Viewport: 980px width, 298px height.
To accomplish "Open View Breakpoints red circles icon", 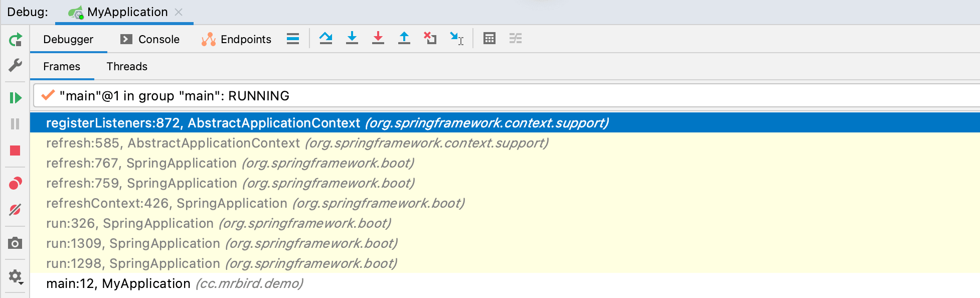I will point(16,183).
